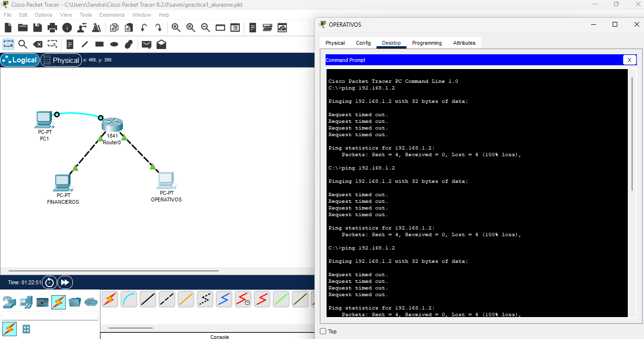
Task: Click the Inspect magnifier tool
Action: [22, 44]
